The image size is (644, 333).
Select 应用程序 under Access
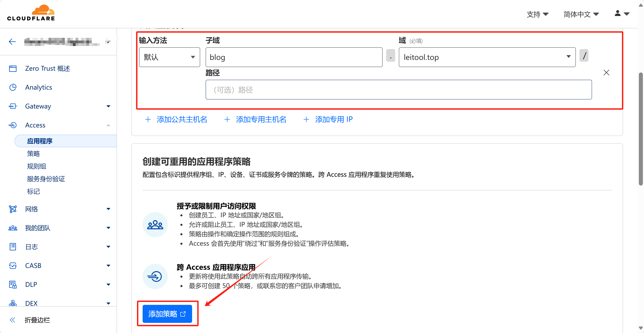coord(65,141)
